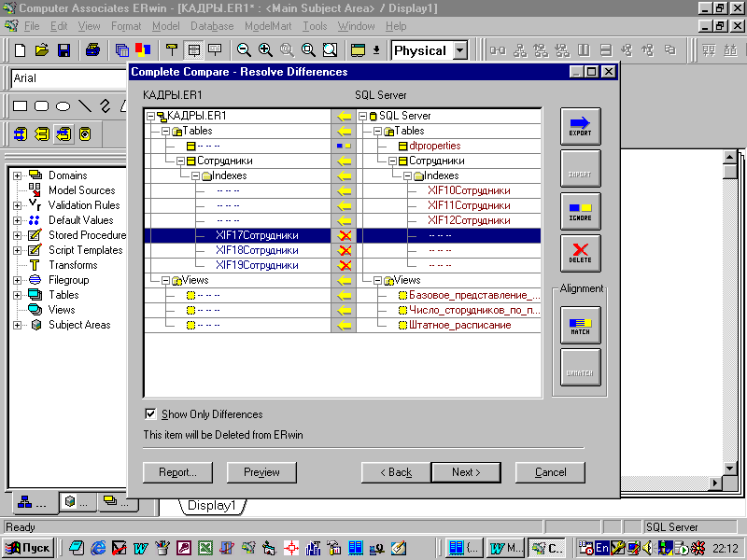Click the Пуск start button

point(28,548)
